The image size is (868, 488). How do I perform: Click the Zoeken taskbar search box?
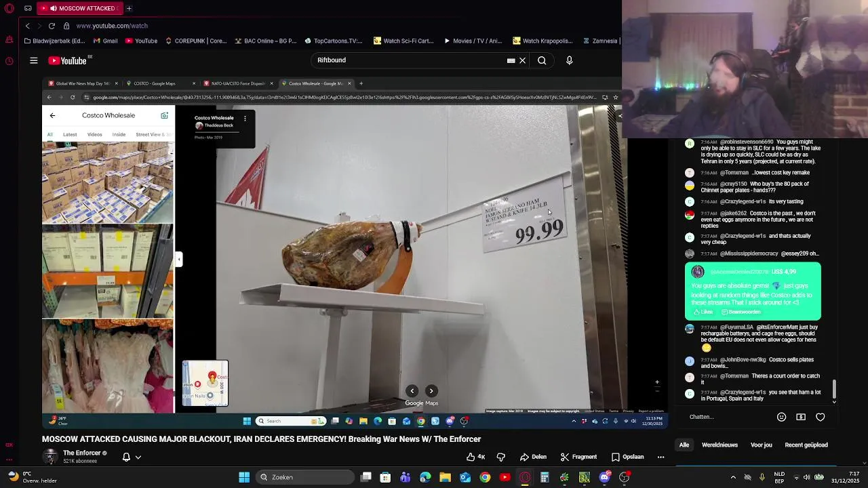tap(304, 477)
